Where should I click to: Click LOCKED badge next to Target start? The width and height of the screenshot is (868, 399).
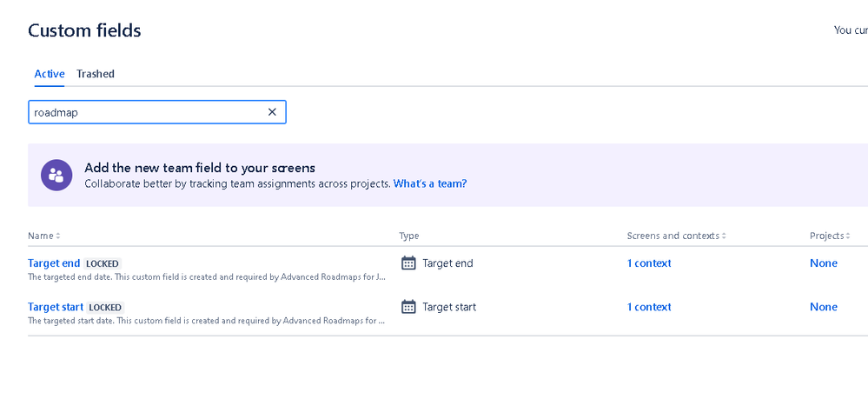pyautogui.click(x=106, y=307)
